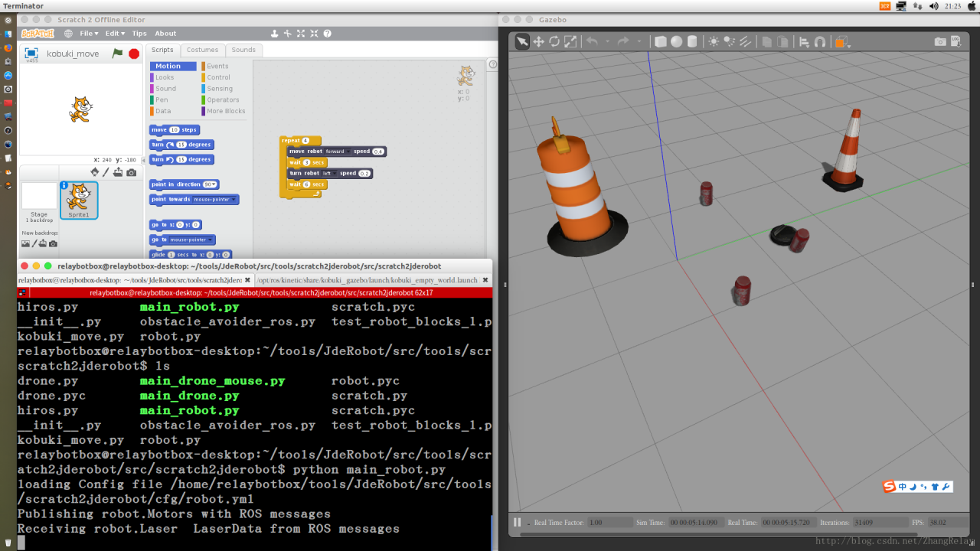
Task: Select Control block category
Action: pos(217,77)
